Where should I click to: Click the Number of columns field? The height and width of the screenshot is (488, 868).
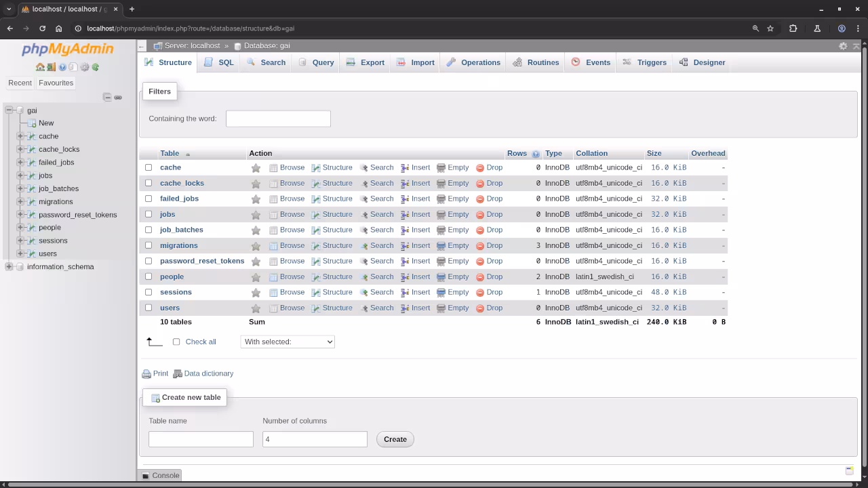(x=315, y=439)
